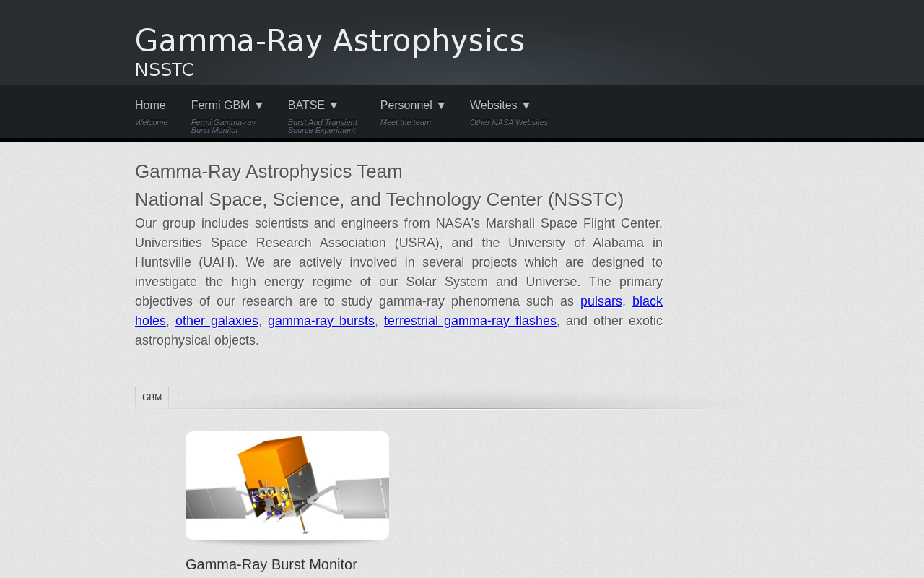Follow the terrestrial gamma-ray flashes link
Screen dimensions: 924x578
point(470,321)
